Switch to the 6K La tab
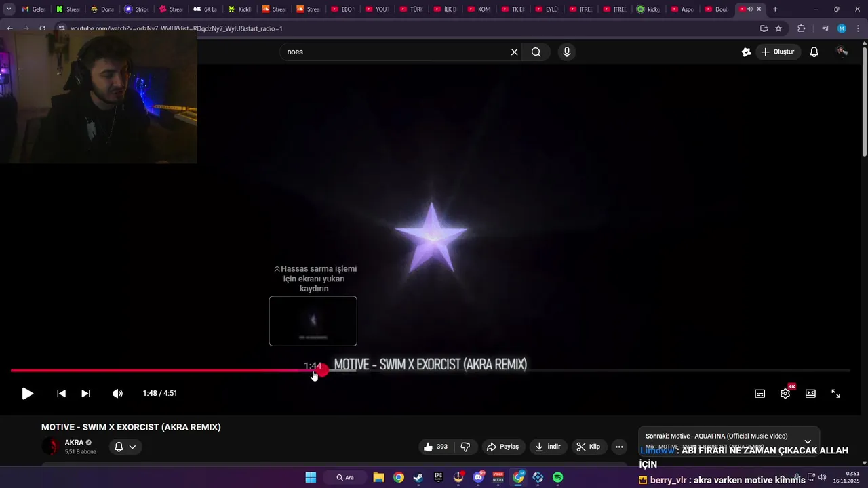This screenshot has width=868, height=488. click(205, 9)
